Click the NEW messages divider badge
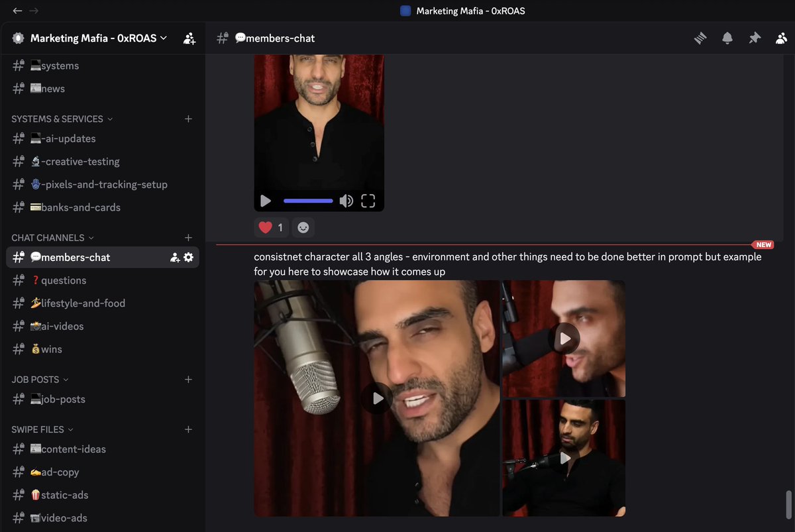This screenshot has width=795, height=532. click(764, 244)
